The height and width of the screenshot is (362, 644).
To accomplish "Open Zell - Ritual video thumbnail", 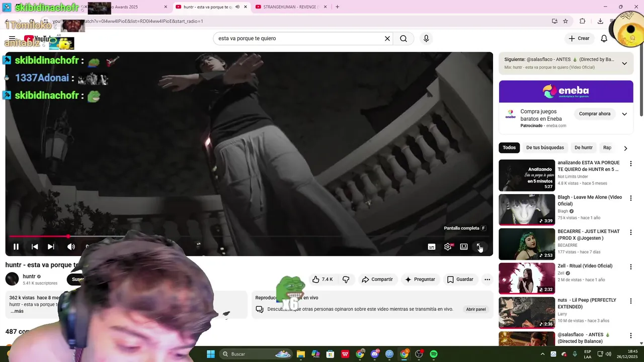I will pos(527,279).
